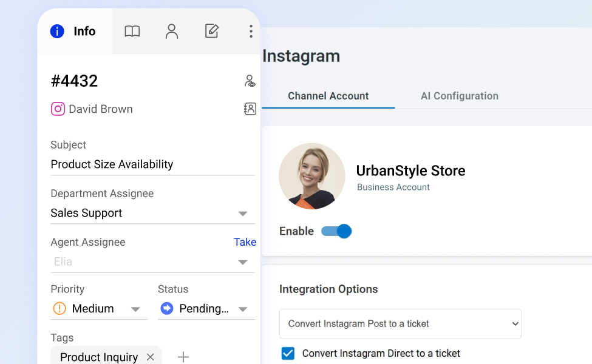Click the UrbanStyle Store profile photo
Image resolution: width=592 pixels, height=364 pixels.
(312, 176)
